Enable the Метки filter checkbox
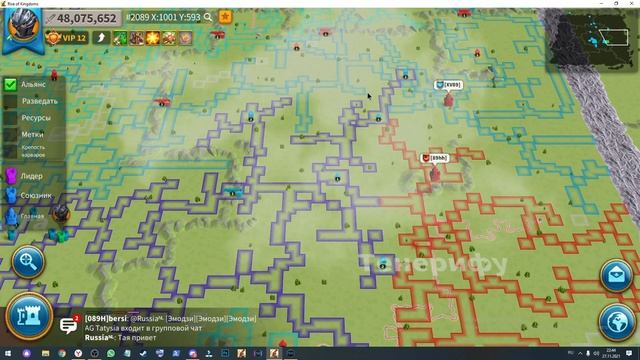This screenshot has width=640, height=360. [10, 135]
